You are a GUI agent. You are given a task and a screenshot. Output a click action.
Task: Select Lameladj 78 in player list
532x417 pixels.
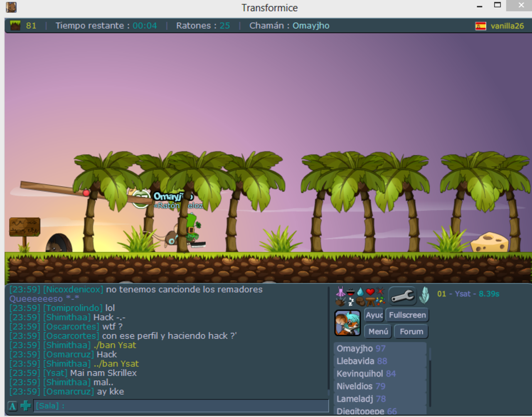tap(380, 399)
